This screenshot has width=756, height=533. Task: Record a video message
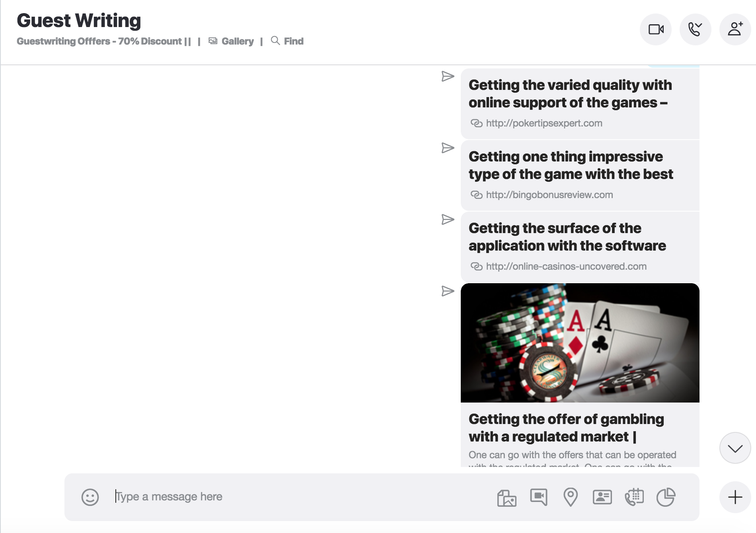[539, 497]
